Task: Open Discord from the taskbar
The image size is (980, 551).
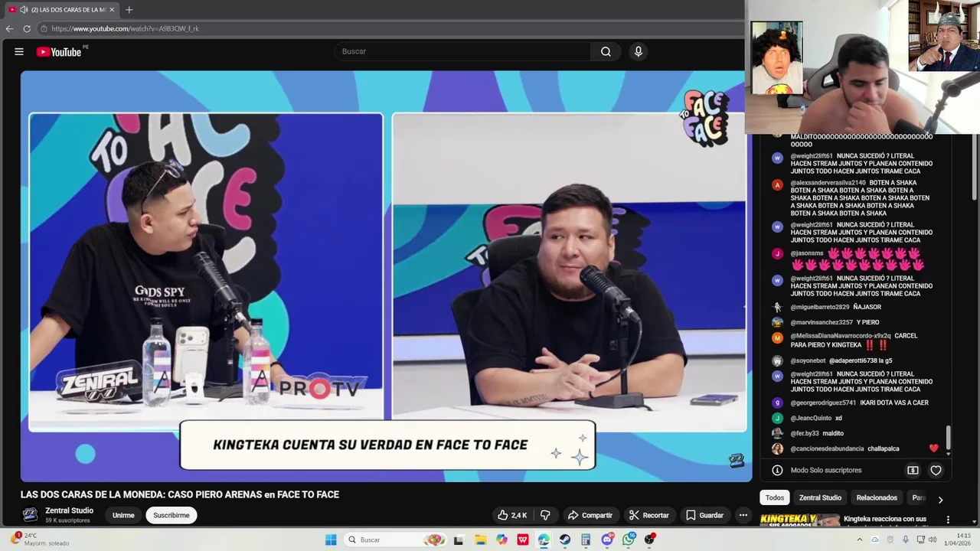Action: (607, 540)
